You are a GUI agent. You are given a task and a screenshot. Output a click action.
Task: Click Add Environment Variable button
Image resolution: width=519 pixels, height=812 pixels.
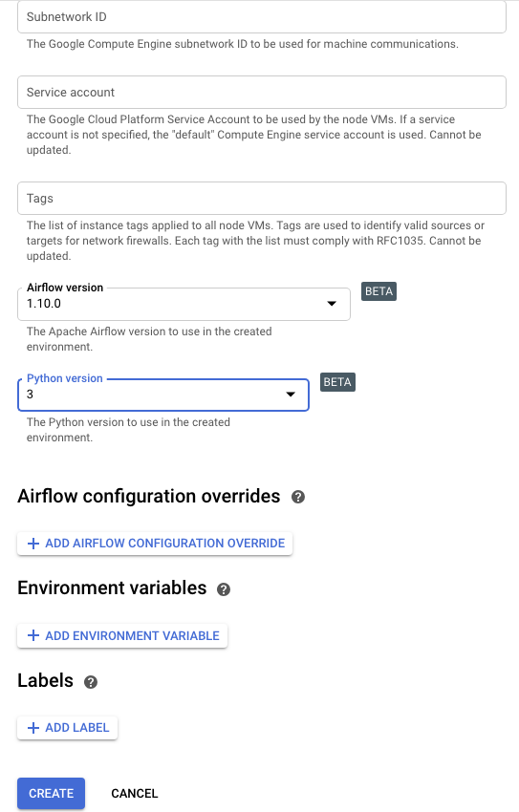point(122,635)
